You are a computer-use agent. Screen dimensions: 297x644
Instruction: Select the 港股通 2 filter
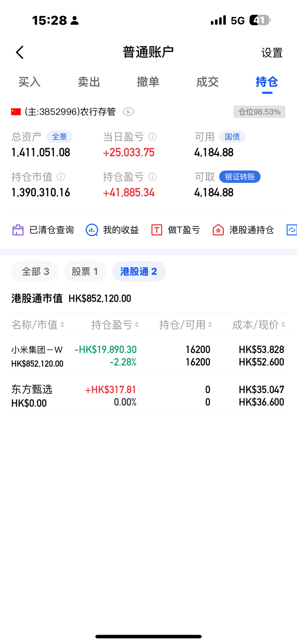tap(139, 272)
